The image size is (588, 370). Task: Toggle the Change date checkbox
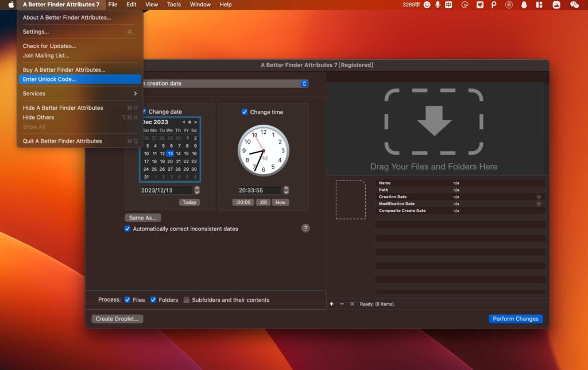tap(145, 111)
